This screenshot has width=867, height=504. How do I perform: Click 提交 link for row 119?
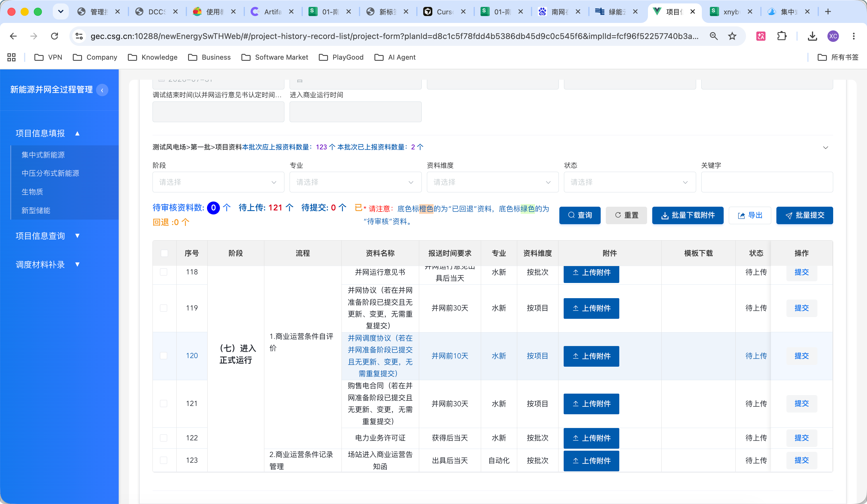click(801, 308)
